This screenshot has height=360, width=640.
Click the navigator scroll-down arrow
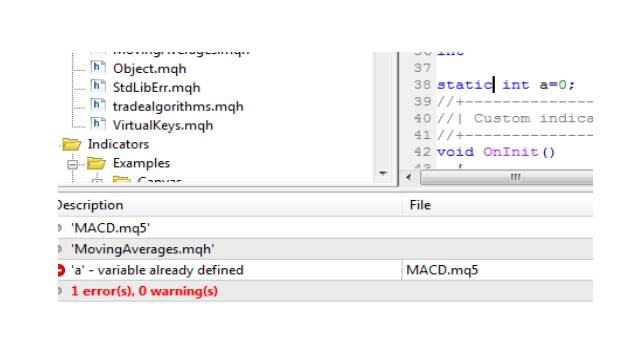pos(383,173)
